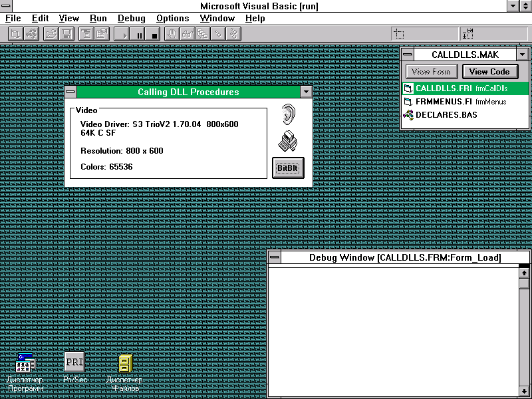The width and height of the screenshot is (532, 399).
Task: Click the End (stop) toolbar button
Action: (153, 34)
